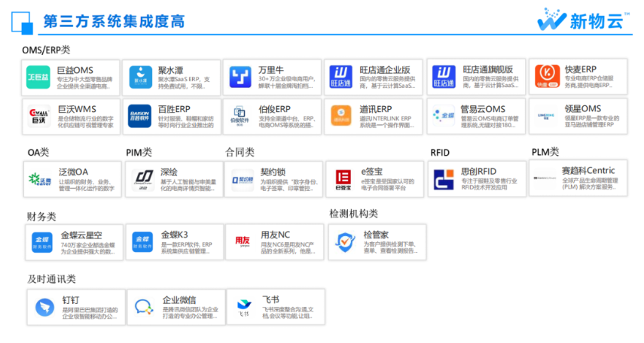Click the 旺店通企业版 card title

385,70
